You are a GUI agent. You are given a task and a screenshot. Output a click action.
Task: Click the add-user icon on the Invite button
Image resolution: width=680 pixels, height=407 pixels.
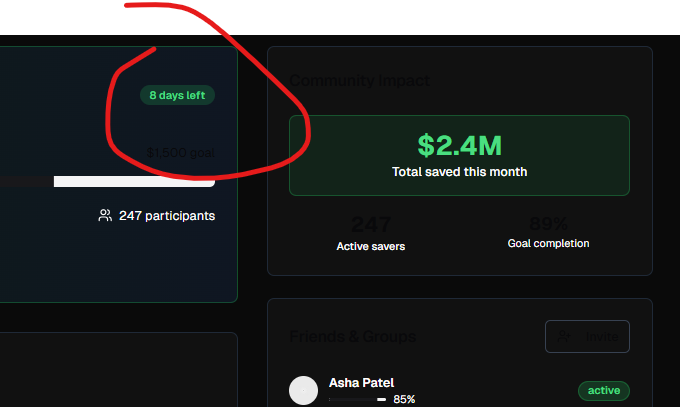point(564,336)
